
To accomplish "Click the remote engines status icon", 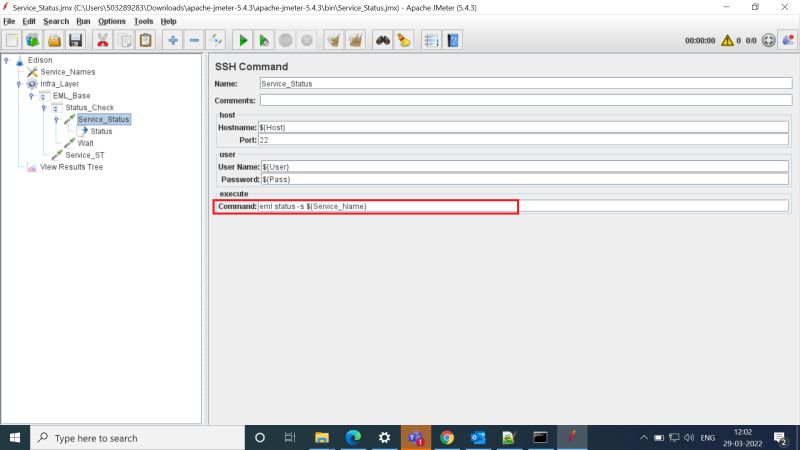I will [x=768, y=40].
